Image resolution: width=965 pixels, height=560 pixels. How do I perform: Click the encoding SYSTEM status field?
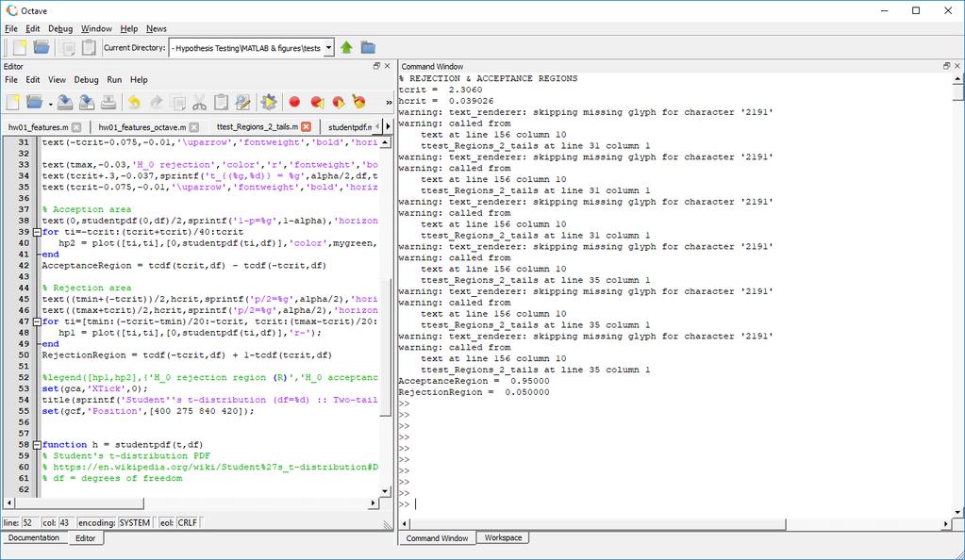click(135, 522)
